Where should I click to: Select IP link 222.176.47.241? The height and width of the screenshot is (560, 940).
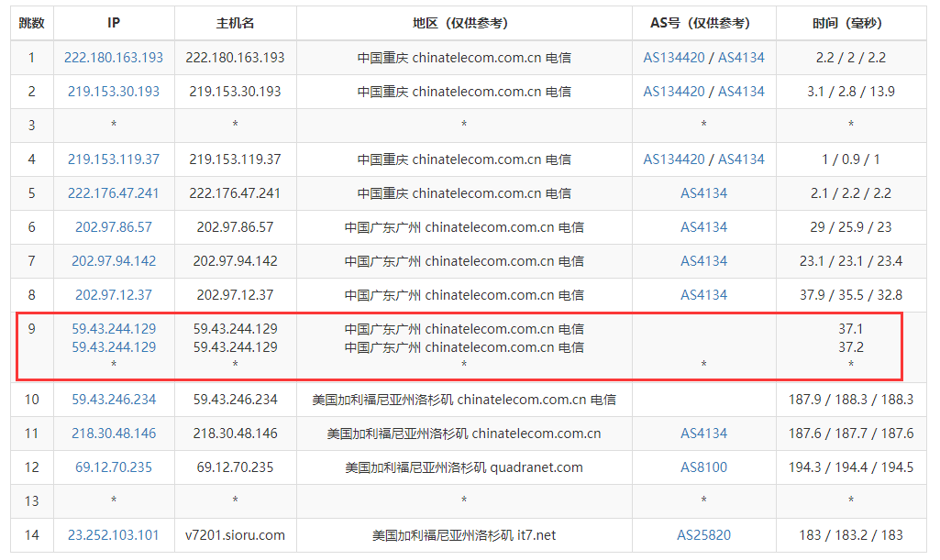pyautogui.click(x=114, y=193)
